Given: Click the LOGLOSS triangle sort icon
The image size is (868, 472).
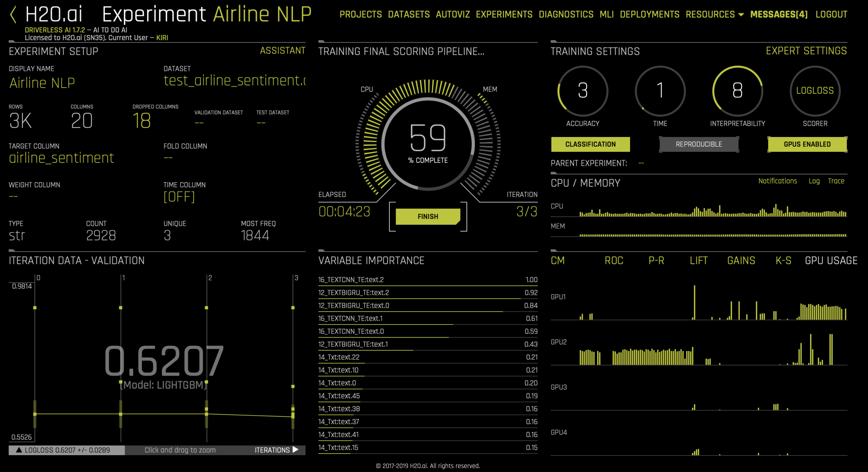Looking at the screenshot, I should [x=19, y=450].
